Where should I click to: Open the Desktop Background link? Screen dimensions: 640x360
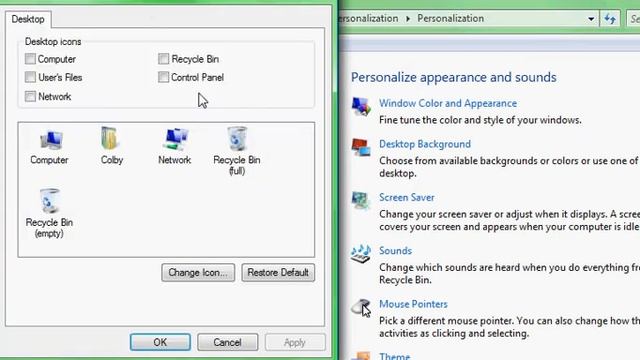point(425,144)
